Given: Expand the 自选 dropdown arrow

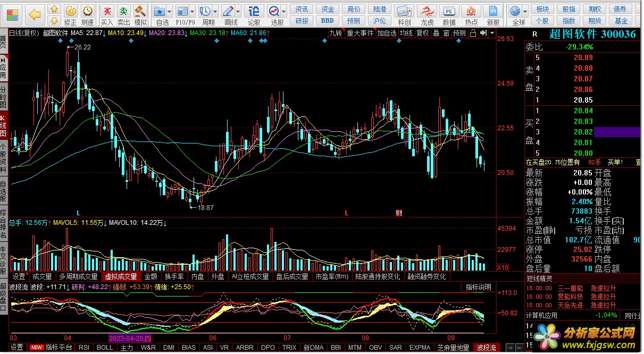Looking at the screenshot, I should click(170, 11).
